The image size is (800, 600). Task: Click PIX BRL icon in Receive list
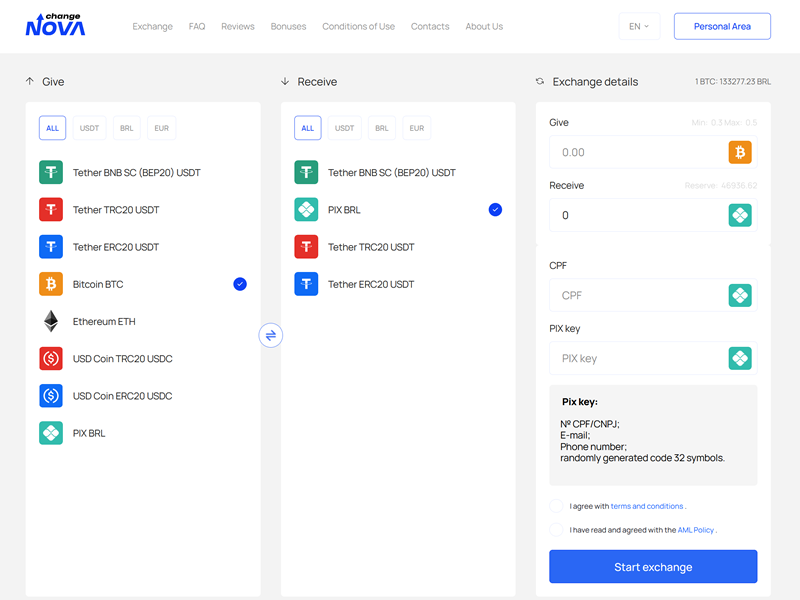306,210
